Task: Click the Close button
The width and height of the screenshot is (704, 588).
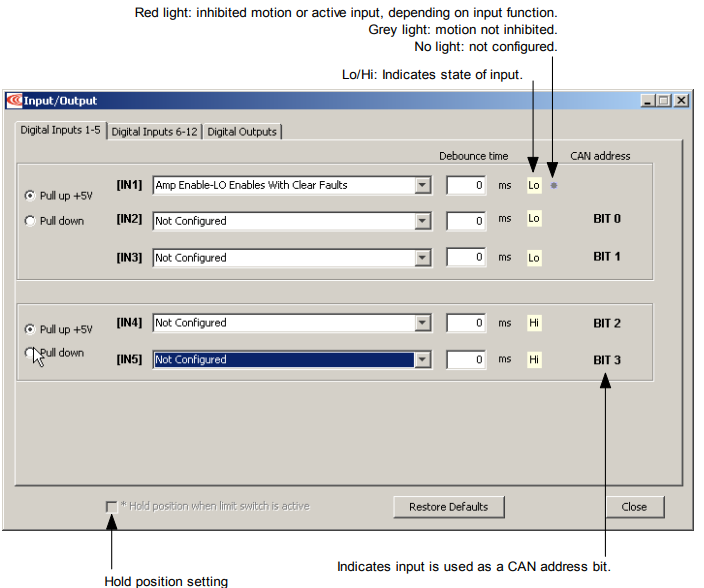Action: pyautogui.click(x=634, y=507)
